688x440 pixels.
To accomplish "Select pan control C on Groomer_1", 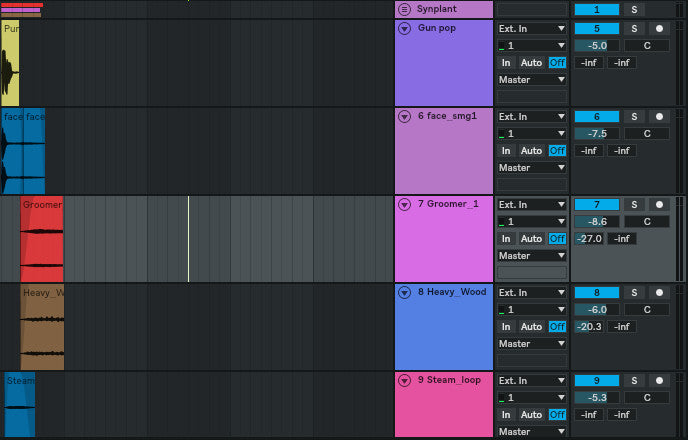I will (647, 222).
